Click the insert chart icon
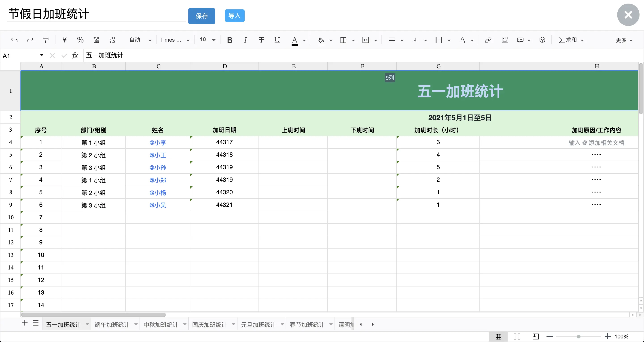644x342 pixels. tap(505, 40)
